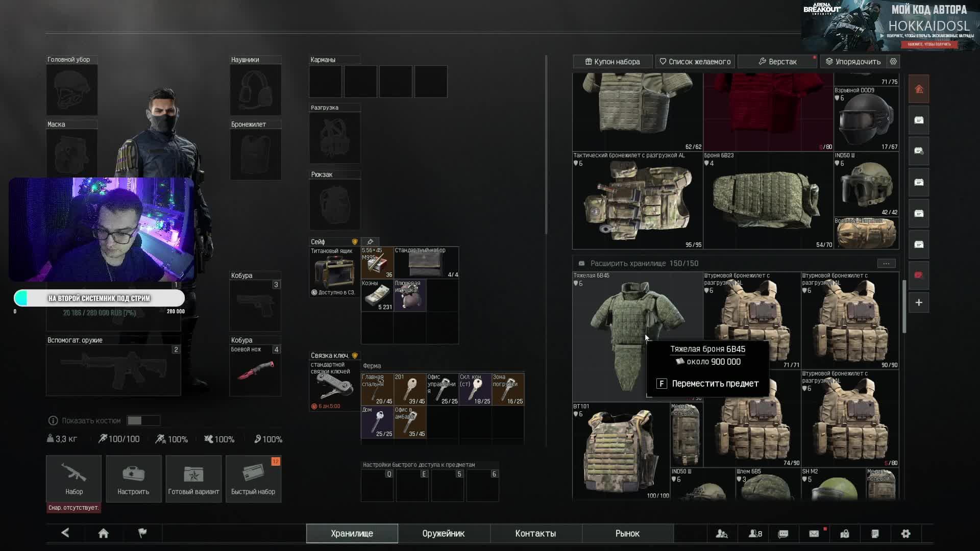Open the map icon in bottom bar

tap(845, 534)
